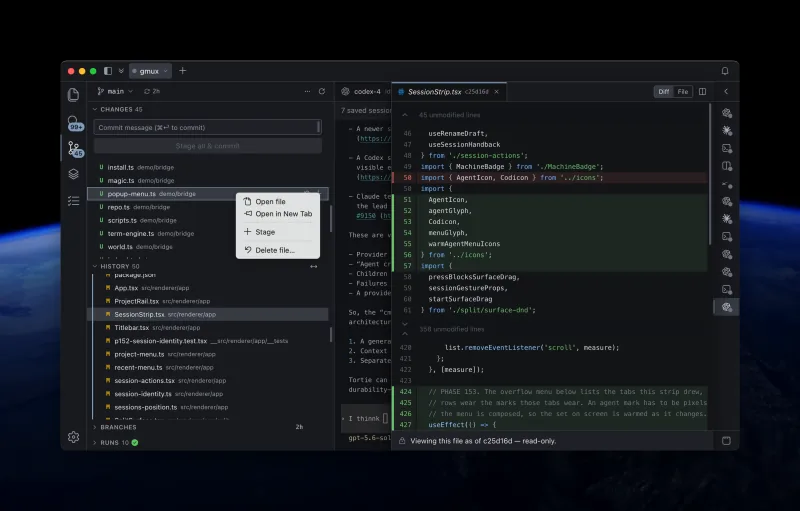Click the diff editor vertical scrollbar
Image resolution: width=800 pixels, height=511 pixels.
(710, 174)
